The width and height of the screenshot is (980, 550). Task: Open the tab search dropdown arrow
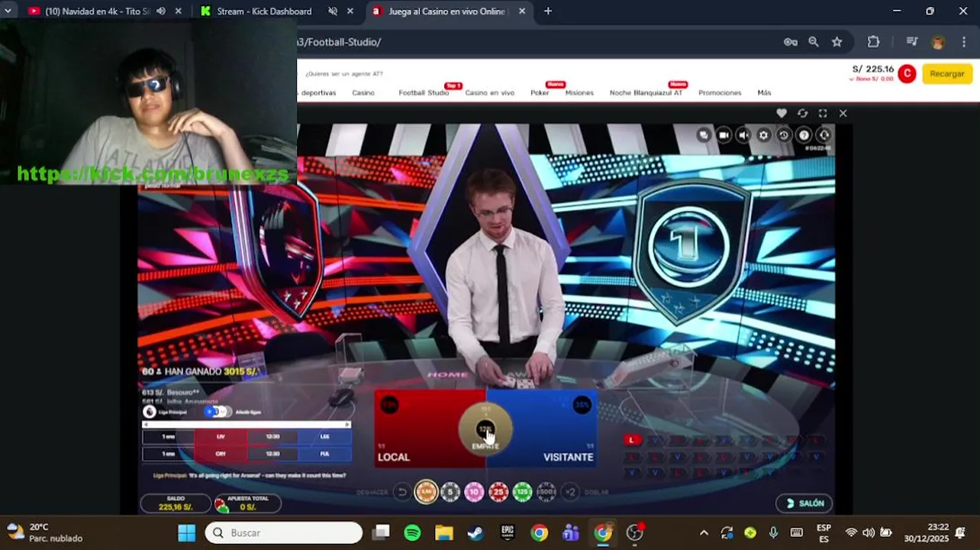(x=8, y=11)
